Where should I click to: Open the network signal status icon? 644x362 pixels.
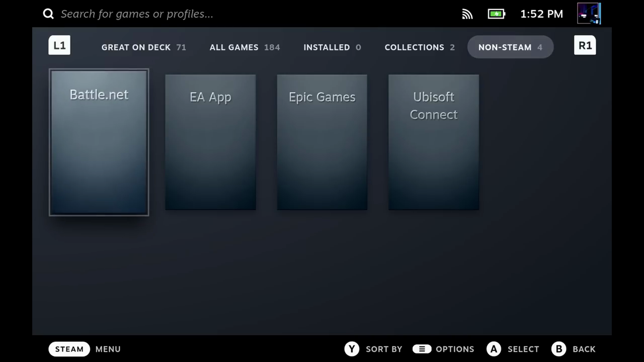(467, 14)
